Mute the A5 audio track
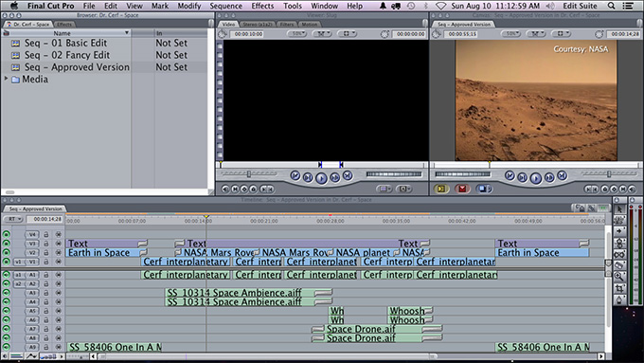The width and height of the screenshot is (644, 363). coord(7,311)
